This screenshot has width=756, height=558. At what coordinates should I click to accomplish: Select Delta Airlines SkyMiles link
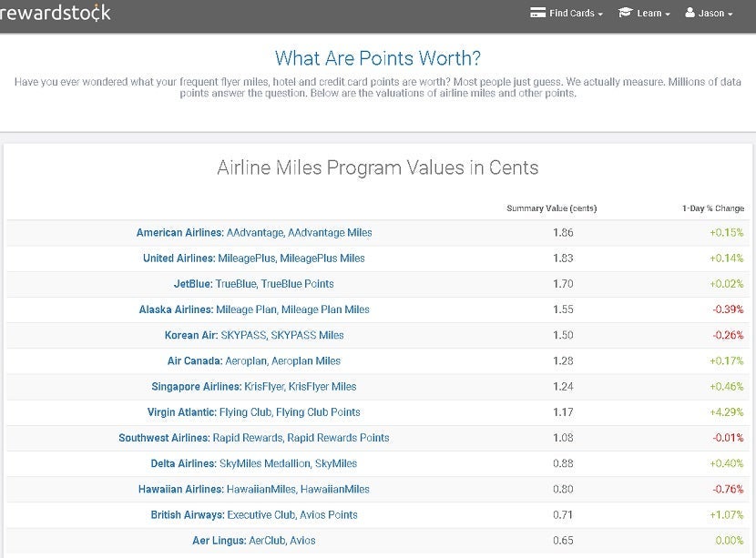(x=254, y=463)
